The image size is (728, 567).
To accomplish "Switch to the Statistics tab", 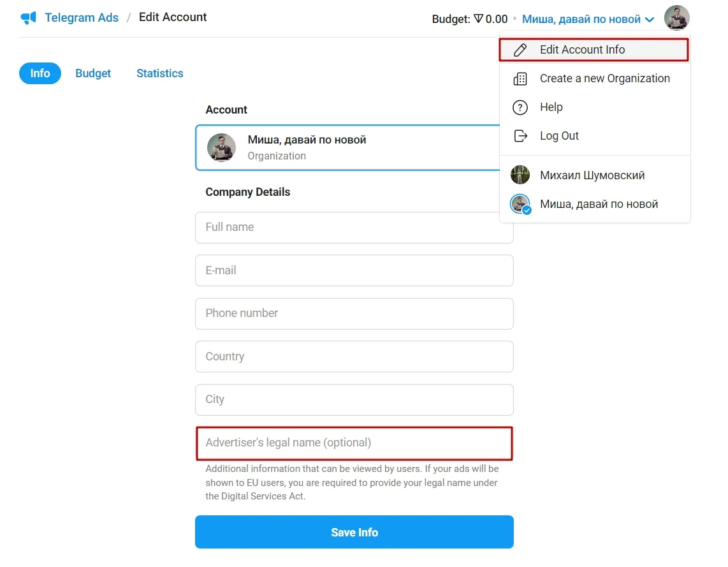I will coord(160,73).
